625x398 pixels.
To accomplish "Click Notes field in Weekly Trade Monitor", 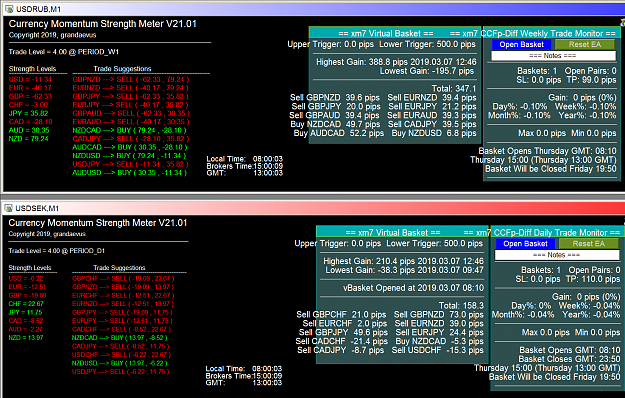I will 553,56.
